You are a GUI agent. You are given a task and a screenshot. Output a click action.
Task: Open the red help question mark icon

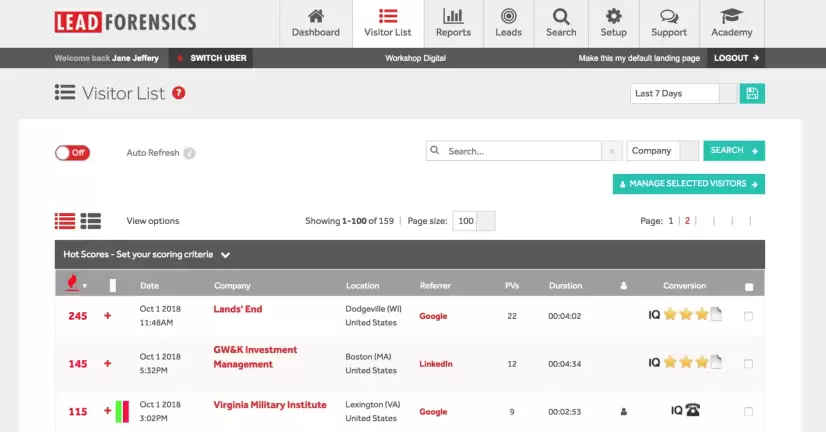(x=179, y=93)
